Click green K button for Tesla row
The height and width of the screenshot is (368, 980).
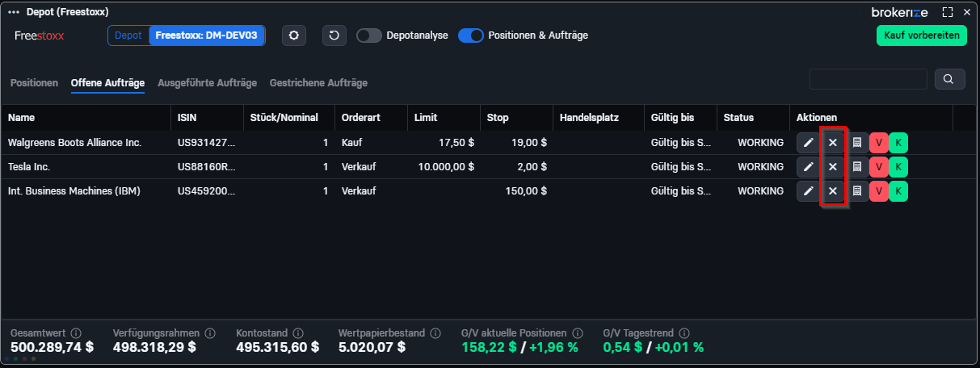click(898, 167)
